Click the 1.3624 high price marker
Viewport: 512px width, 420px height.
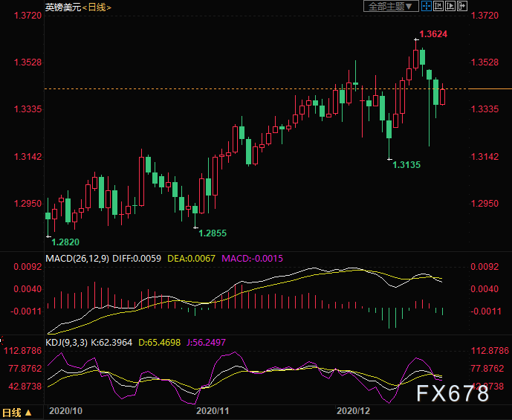[434, 34]
